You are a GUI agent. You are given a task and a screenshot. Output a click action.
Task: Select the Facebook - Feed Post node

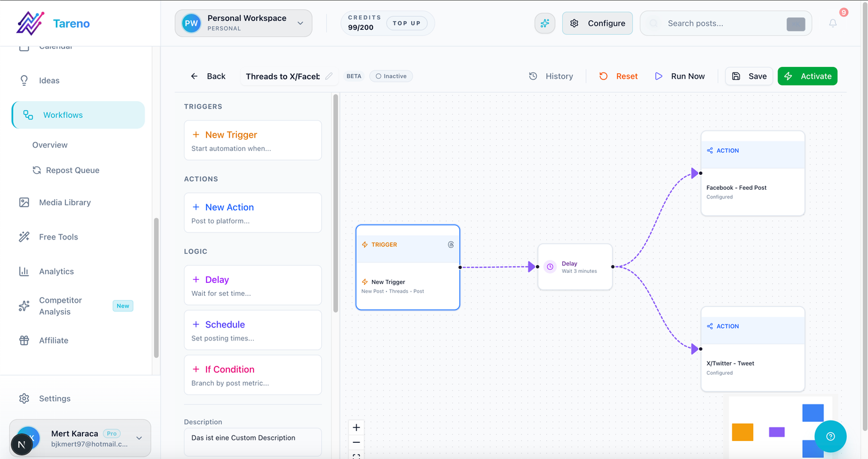pyautogui.click(x=753, y=174)
